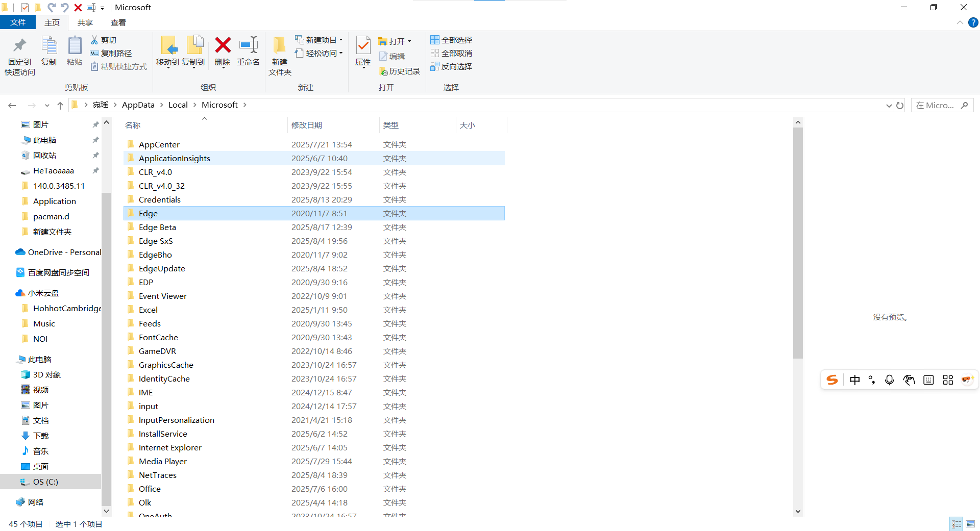
Task: Open Quick Access Toolbar customize dropdown
Action: [x=102, y=8]
